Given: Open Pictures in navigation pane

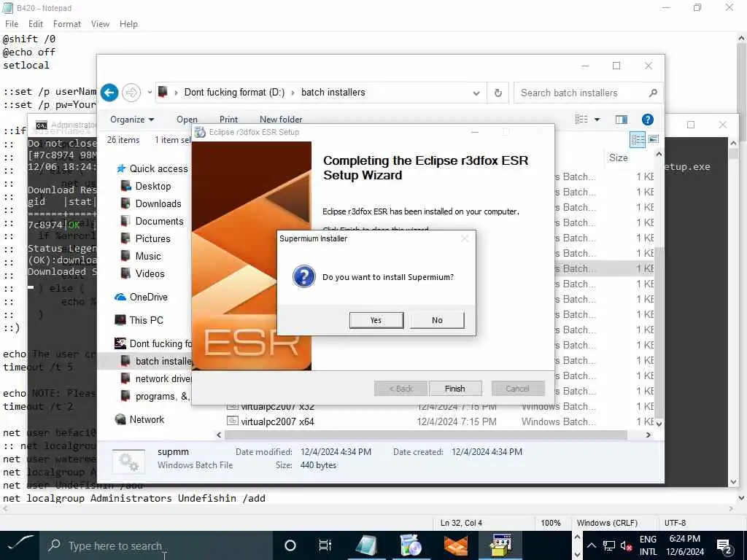Looking at the screenshot, I should (147, 238).
